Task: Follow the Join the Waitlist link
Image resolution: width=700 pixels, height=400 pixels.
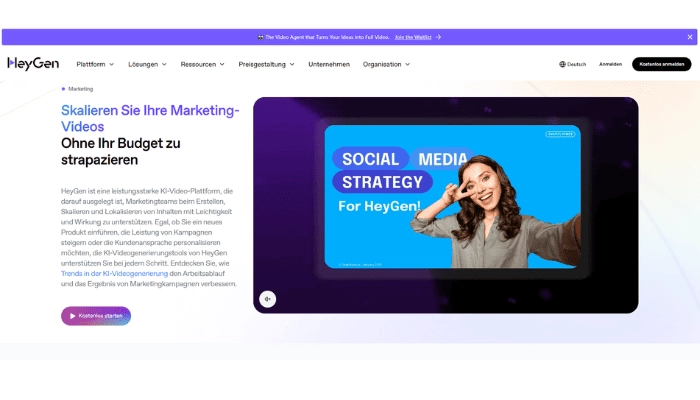Action: 413,37
